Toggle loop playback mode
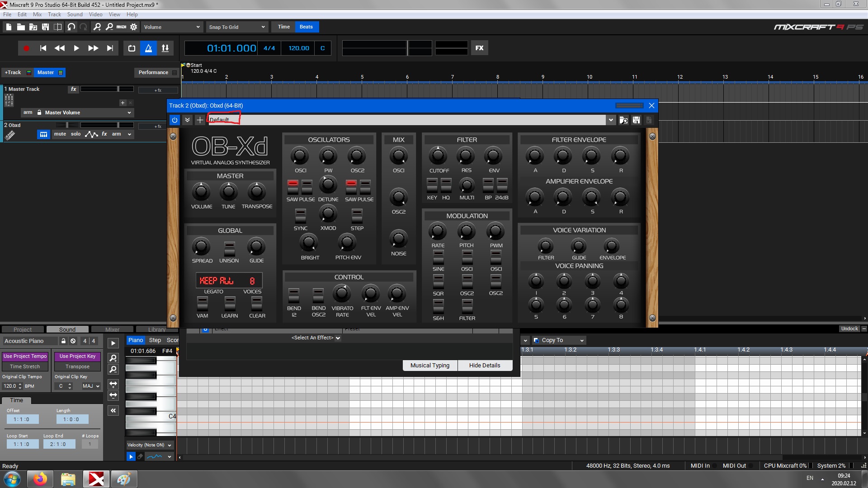This screenshot has height=488, width=868. pos(132,48)
